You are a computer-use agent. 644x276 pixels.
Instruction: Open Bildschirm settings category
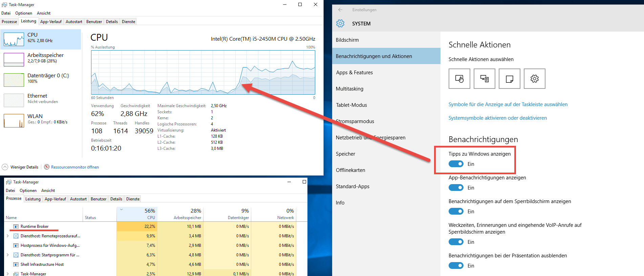tap(386, 40)
